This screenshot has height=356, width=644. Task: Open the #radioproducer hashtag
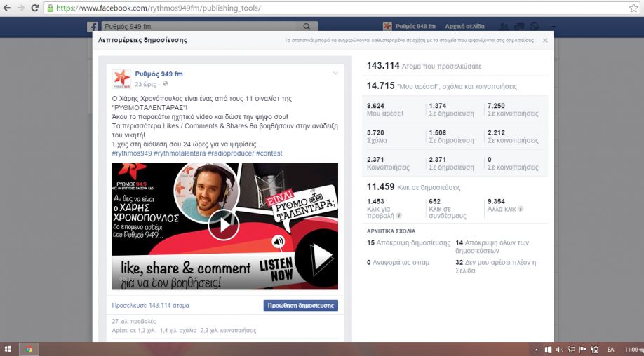(x=231, y=153)
